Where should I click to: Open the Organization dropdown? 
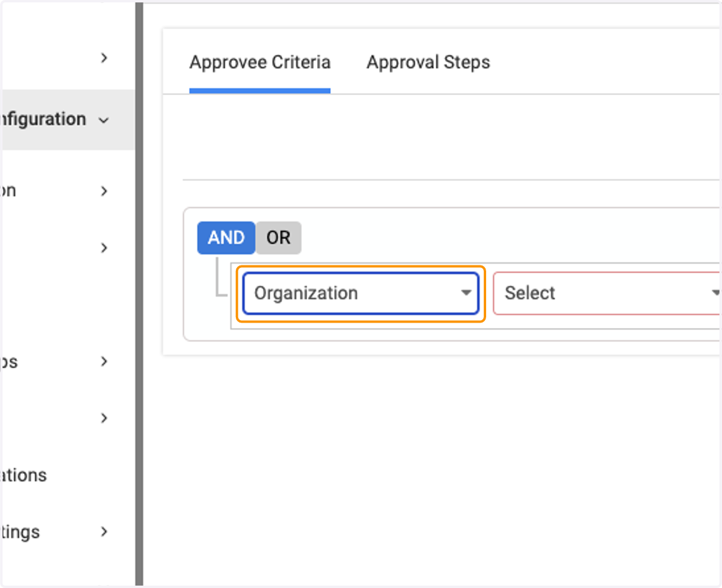361,294
